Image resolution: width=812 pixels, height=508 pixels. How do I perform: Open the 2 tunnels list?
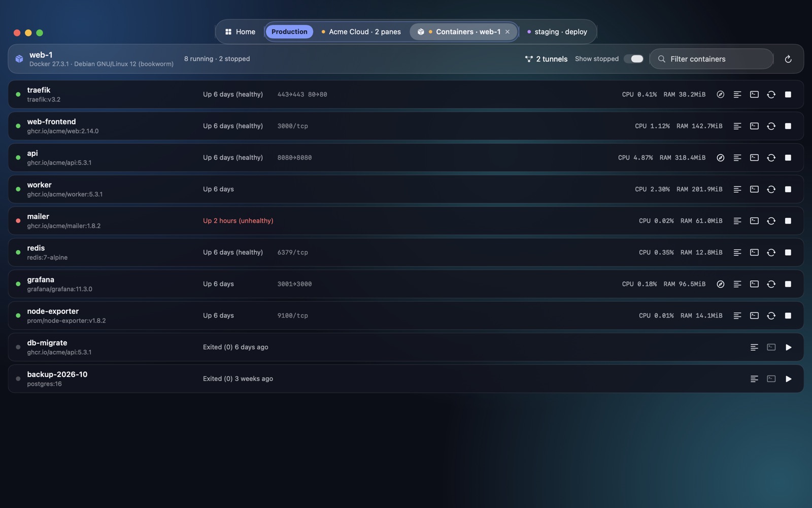pos(546,59)
